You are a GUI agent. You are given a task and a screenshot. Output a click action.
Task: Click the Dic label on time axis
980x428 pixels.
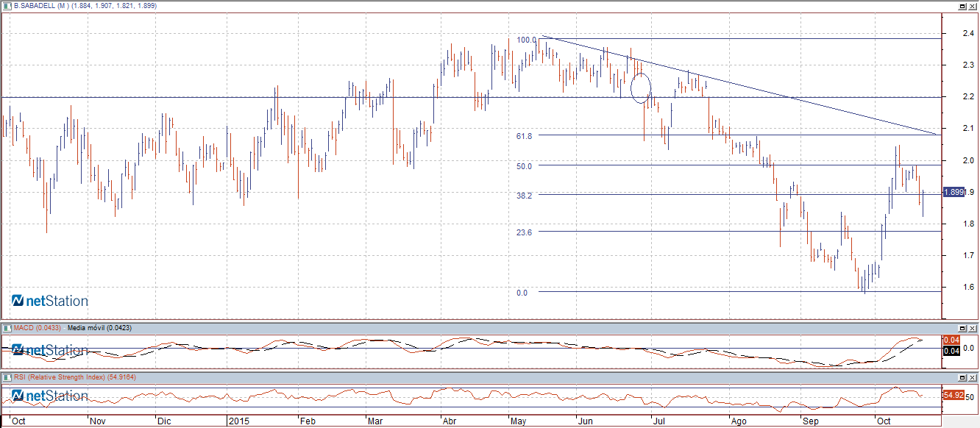point(164,421)
